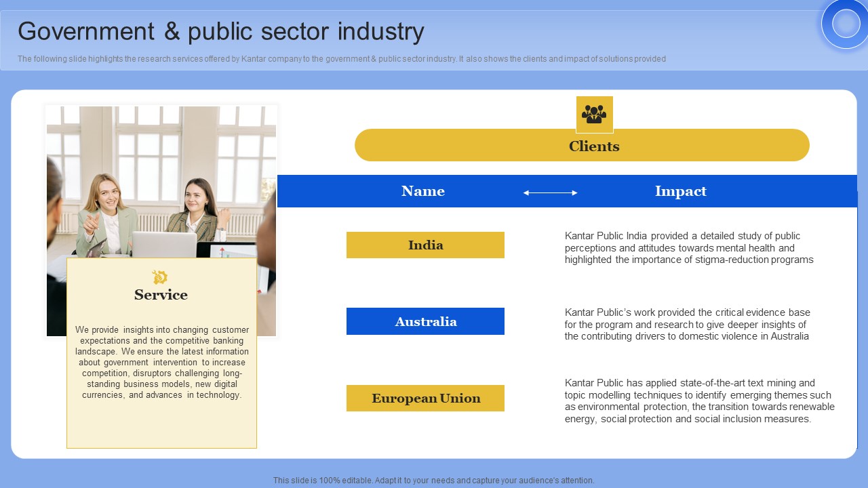Click the India impact text about mental health
Viewport: 868px width, 488px height.
pos(689,247)
